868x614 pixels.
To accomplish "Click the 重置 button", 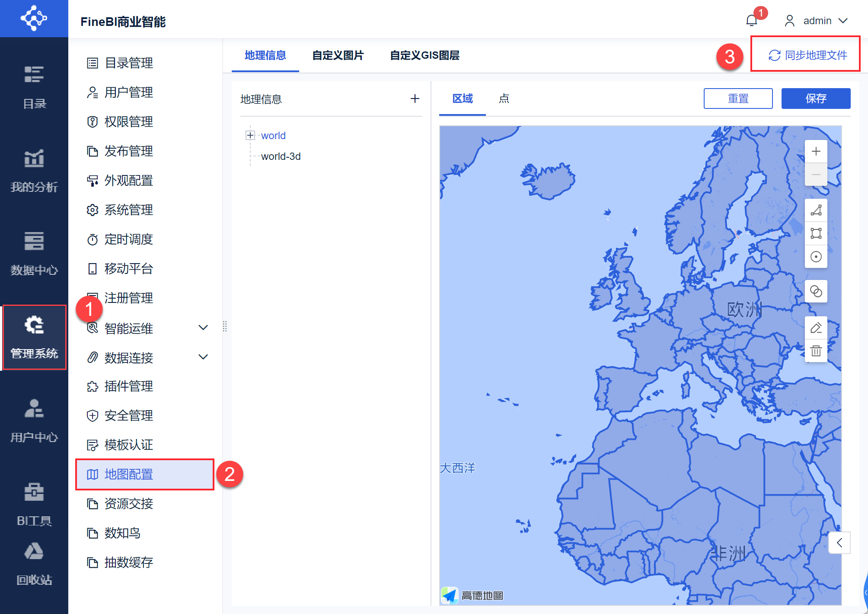I will [737, 99].
